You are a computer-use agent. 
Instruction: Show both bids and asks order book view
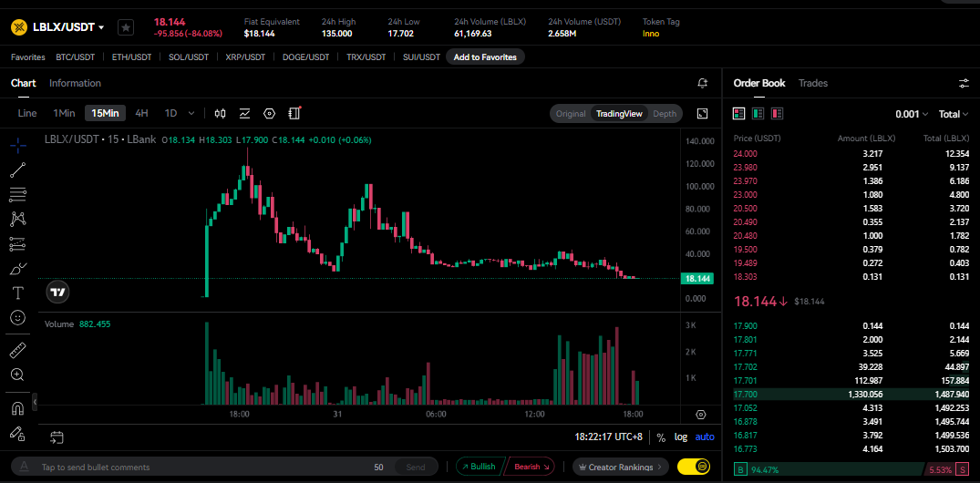(x=738, y=114)
